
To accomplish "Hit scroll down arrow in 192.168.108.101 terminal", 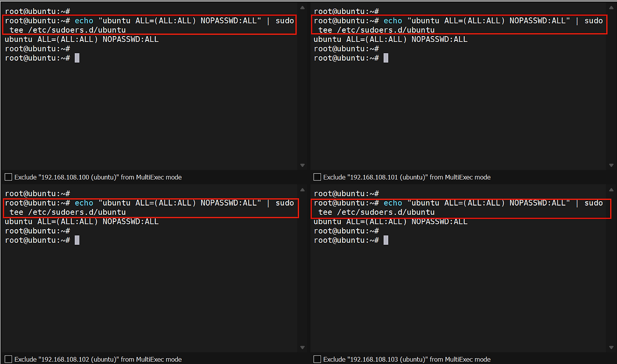I will tap(611, 165).
